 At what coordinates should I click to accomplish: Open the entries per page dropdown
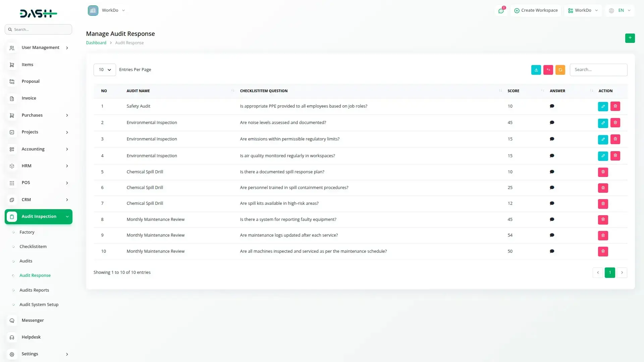click(x=105, y=70)
